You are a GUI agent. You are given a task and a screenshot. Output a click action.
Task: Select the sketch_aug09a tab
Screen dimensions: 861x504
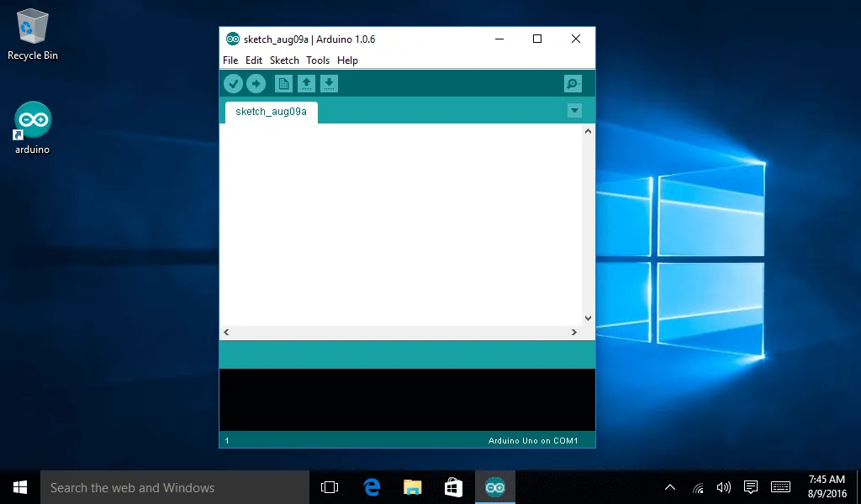(271, 112)
